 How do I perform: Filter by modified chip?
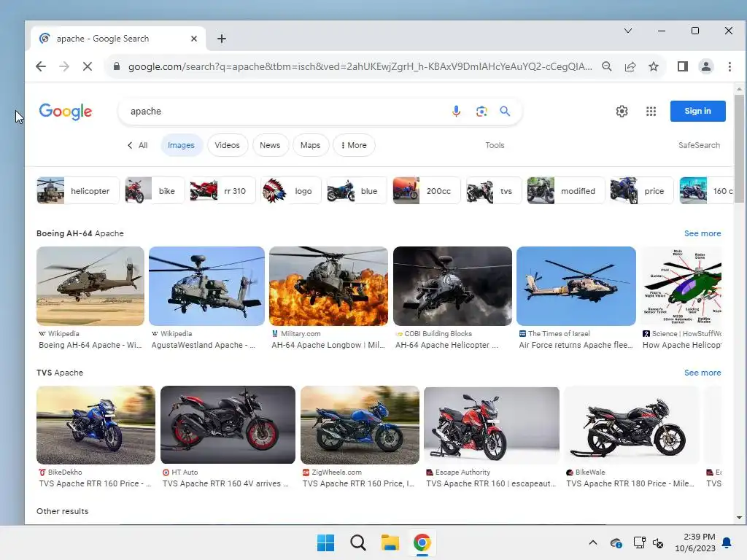(x=566, y=190)
